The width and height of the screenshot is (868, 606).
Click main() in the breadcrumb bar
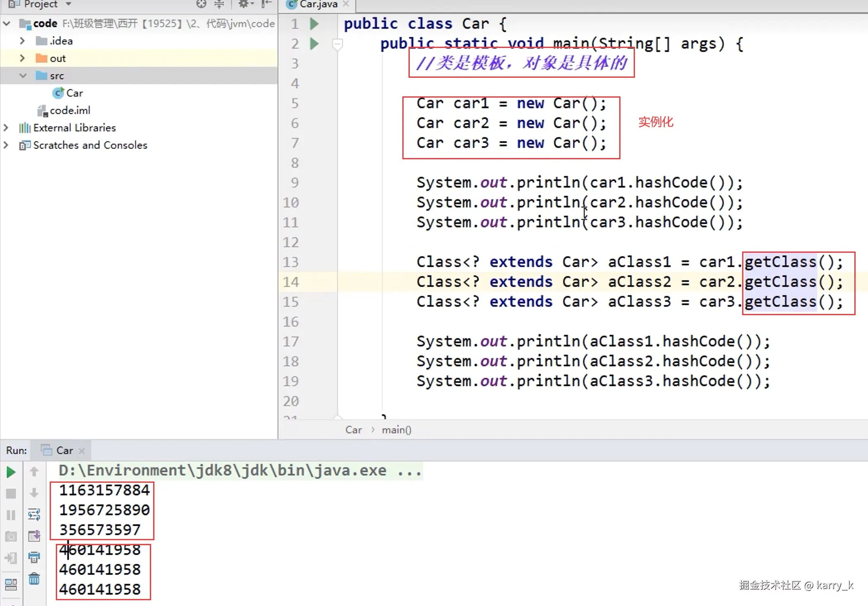pos(396,430)
